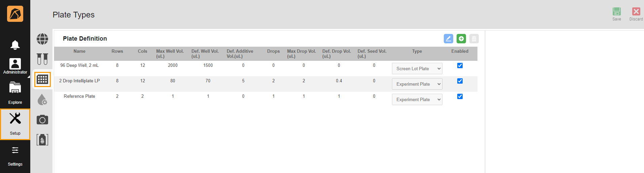This screenshot has width=644, height=173.
Task: Open the Administrator user menu
Action: pyautogui.click(x=15, y=66)
